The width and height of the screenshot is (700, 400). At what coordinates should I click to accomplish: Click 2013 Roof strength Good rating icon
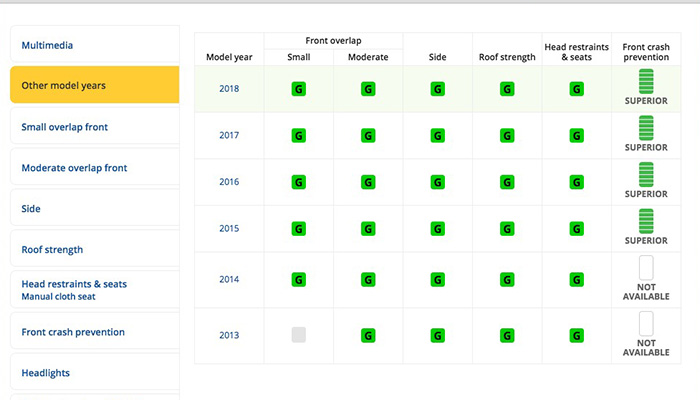[507, 335]
